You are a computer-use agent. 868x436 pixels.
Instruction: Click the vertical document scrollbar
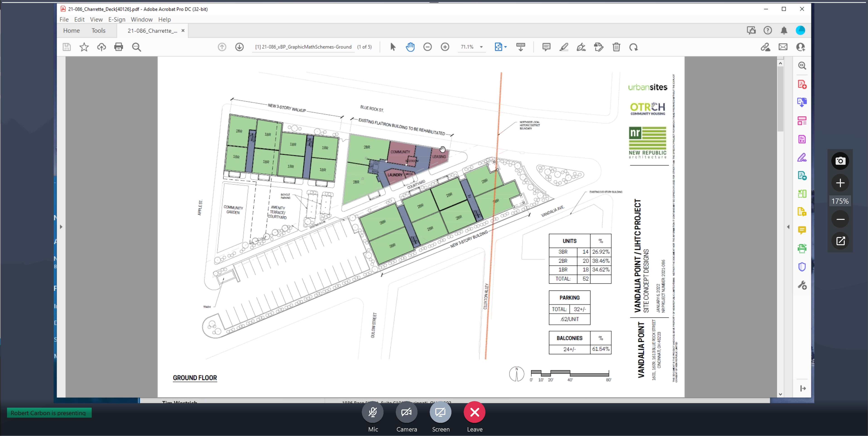[x=780, y=227]
